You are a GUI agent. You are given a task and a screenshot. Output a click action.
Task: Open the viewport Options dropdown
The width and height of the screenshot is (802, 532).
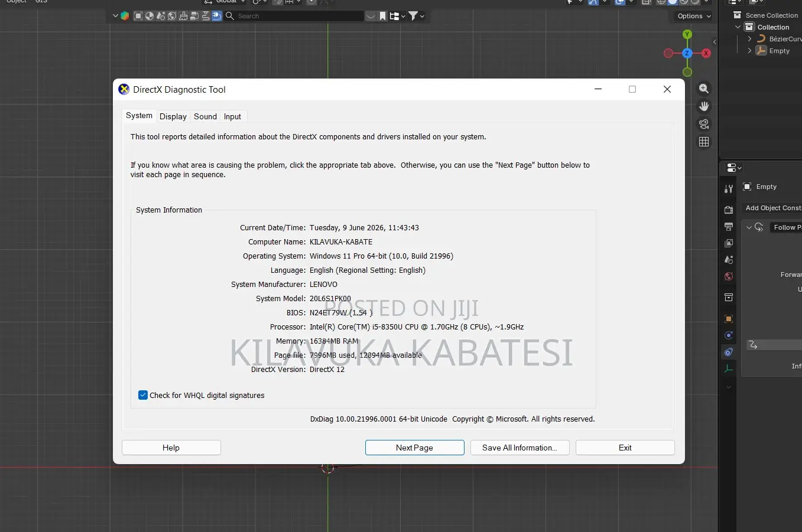point(694,16)
